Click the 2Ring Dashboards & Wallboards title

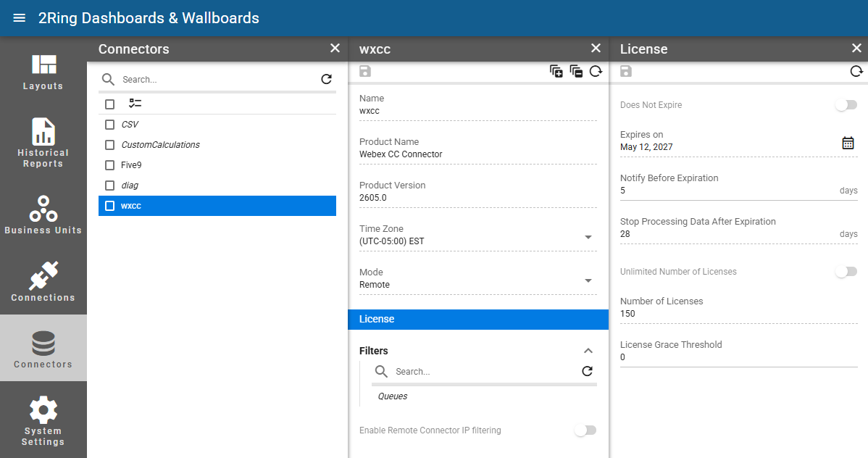149,17
